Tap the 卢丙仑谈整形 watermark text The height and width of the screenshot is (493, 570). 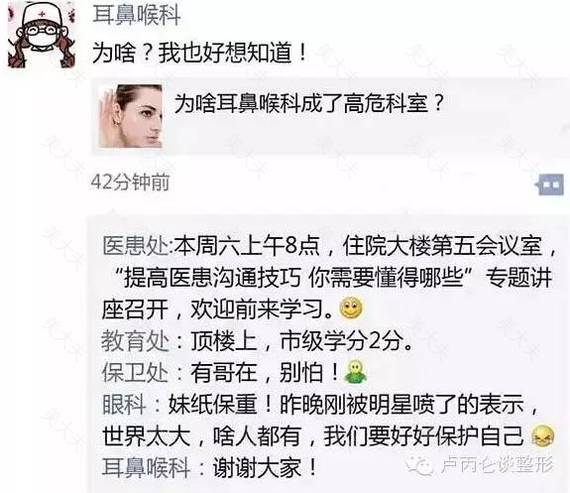(497, 464)
